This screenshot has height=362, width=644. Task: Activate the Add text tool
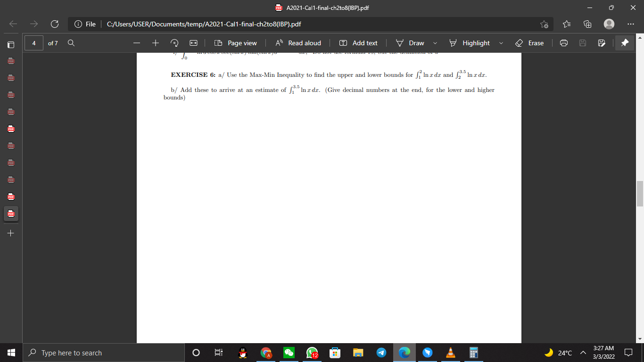pyautogui.click(x=358, y=43)
